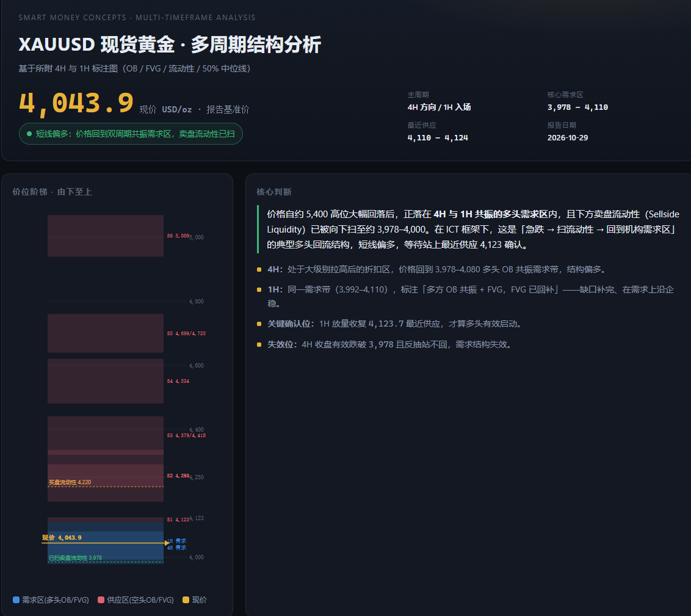The image size is (691, 616).
Task: Click the subtitle 基于所附 4H 与 1H 标注图
Action: coord(134,68)
